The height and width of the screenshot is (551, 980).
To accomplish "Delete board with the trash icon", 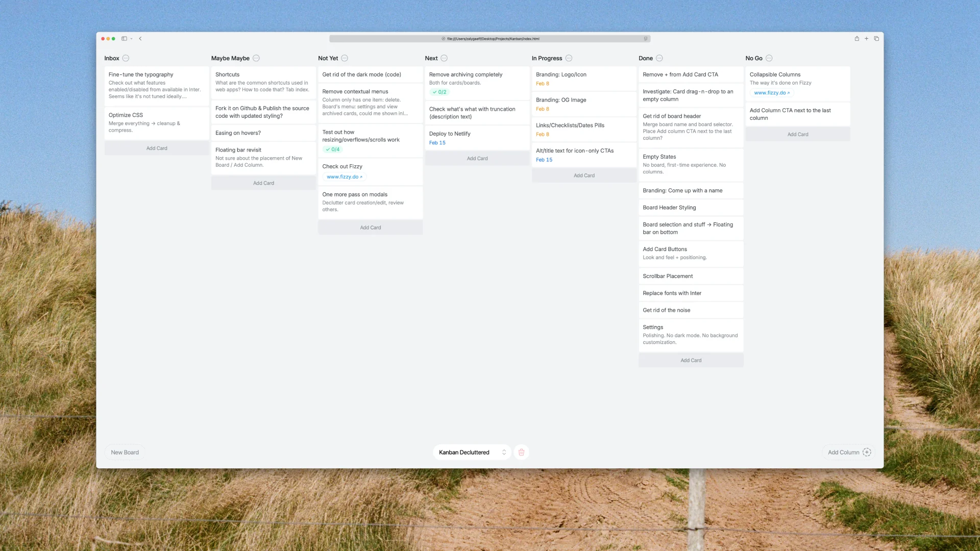I will click(521, 452).
